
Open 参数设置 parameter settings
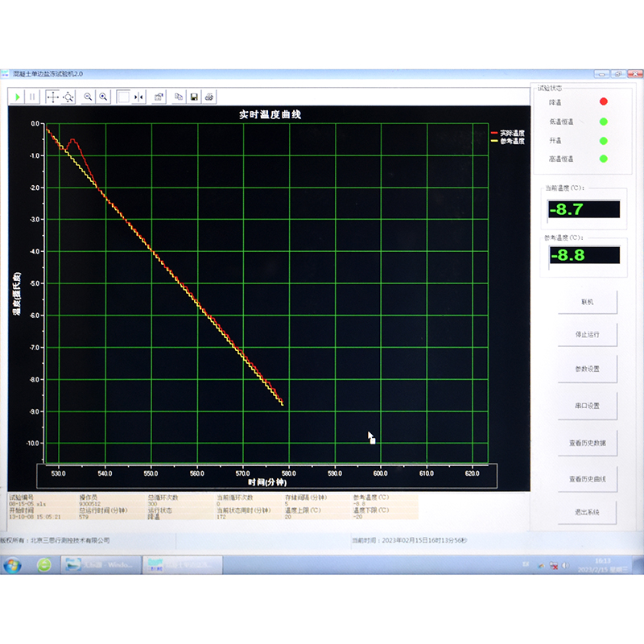click(x=588, y=369)
